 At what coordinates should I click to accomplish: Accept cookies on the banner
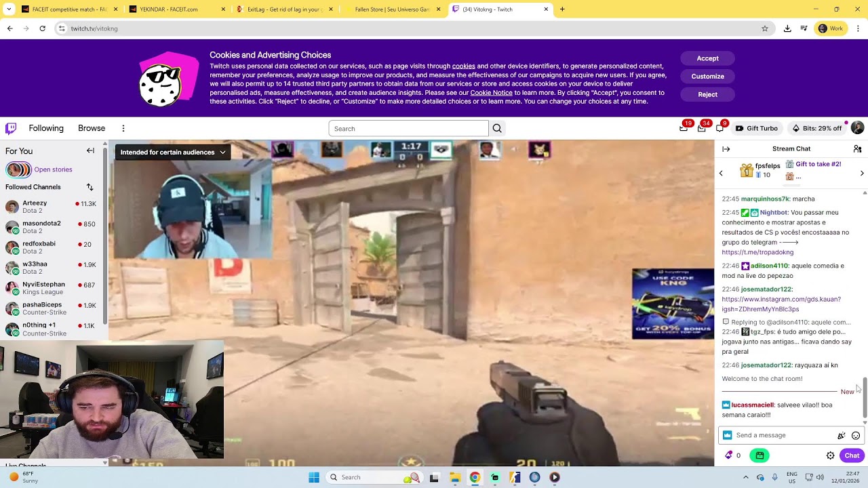coord(707,58)
